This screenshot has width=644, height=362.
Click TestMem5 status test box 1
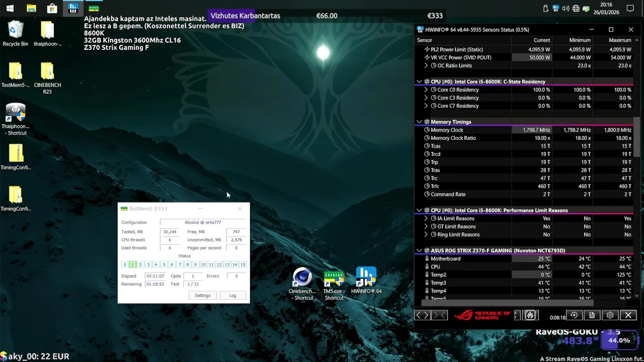coord(132,264)
